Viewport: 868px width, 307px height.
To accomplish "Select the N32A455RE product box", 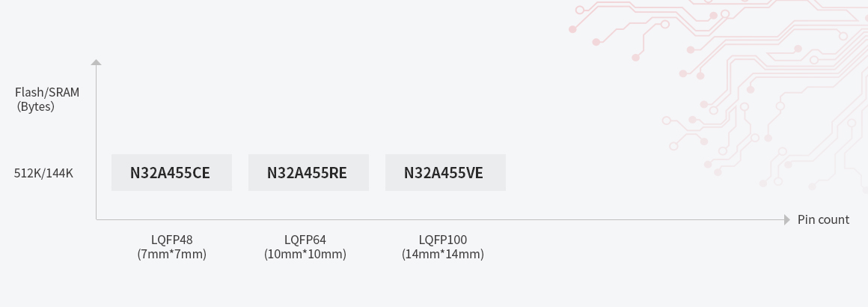I will pyautogui.click(x=308, y=173).
